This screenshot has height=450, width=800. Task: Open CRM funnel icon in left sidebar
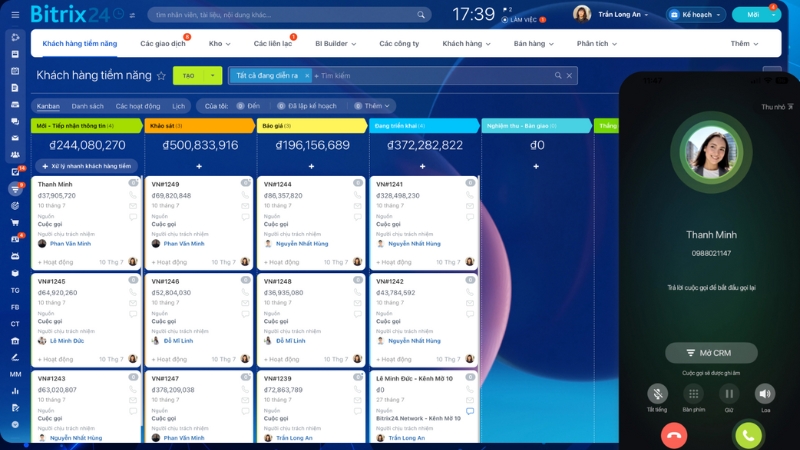tap(15, 189)
